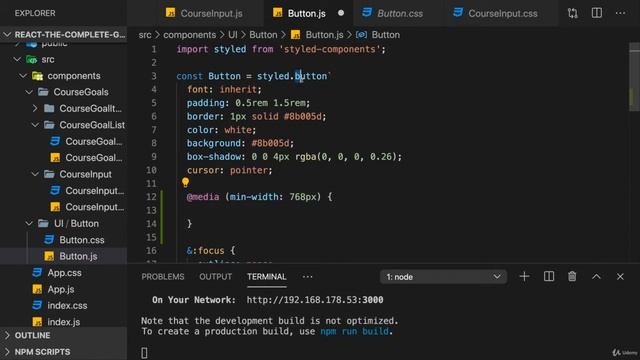640x360 pixels.
Task: Click the lightbulb quick-fix icon
Action: (185, 182)
